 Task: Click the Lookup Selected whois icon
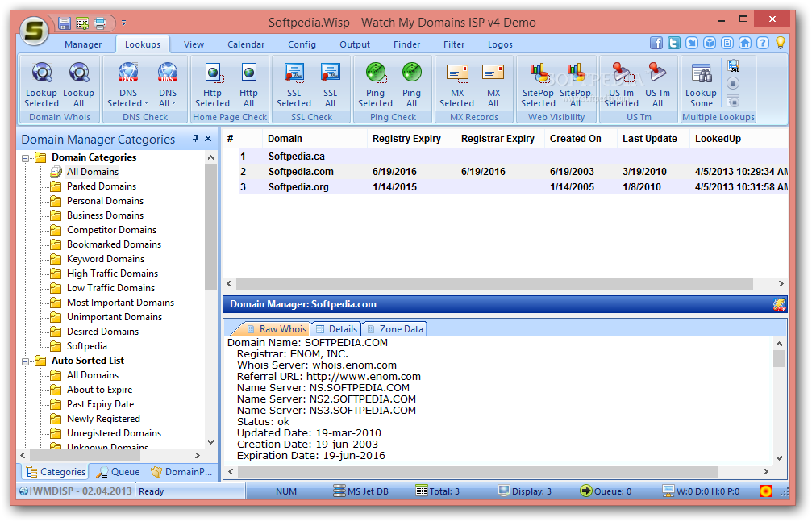click(x=41, y=85)
